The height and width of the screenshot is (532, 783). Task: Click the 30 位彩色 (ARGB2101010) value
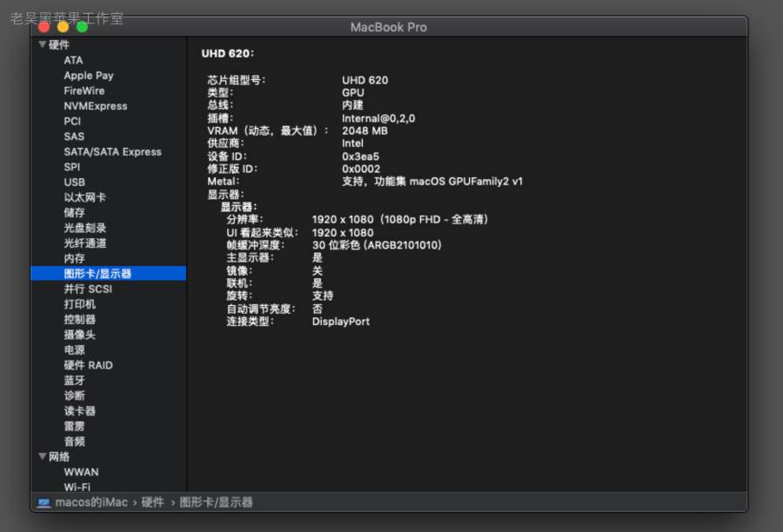tap(377, 245)
